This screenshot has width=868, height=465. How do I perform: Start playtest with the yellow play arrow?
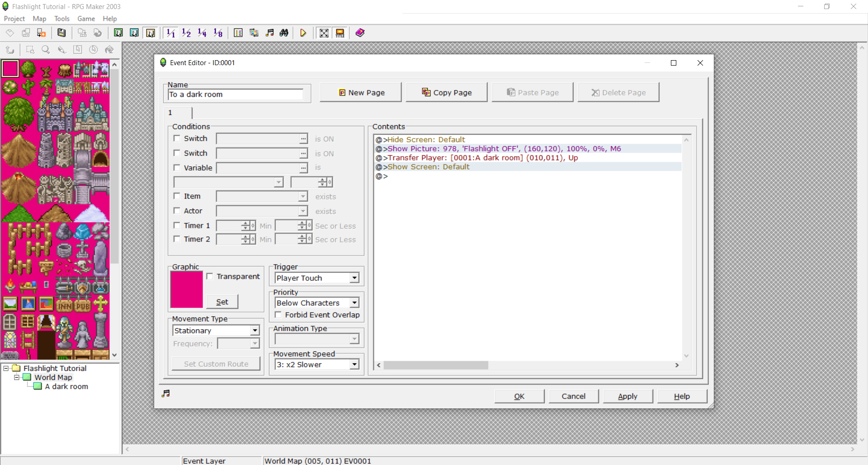pos(303,33)
